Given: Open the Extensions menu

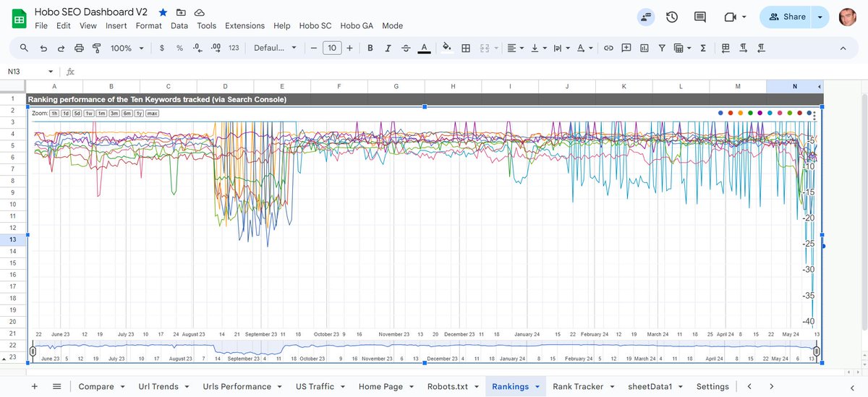Looking at the screenshot, I should (x=244, y=25).
